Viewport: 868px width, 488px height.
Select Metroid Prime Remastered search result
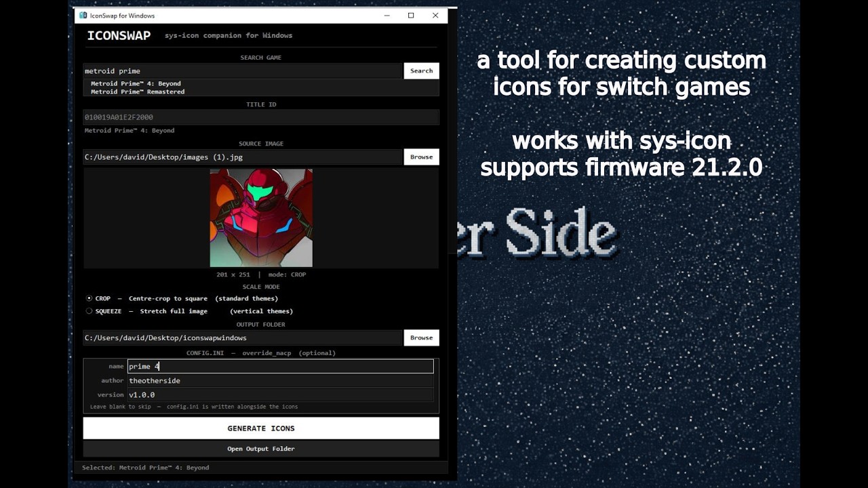(x=138, y=91)
